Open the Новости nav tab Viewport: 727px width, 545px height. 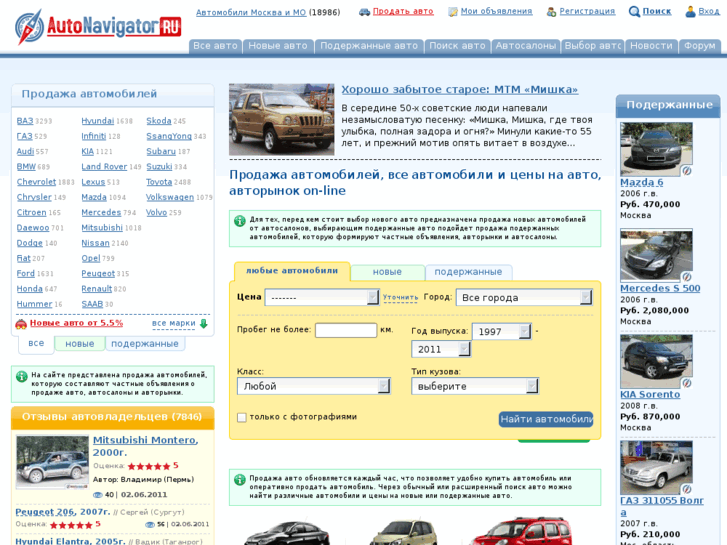click(651, 46)
